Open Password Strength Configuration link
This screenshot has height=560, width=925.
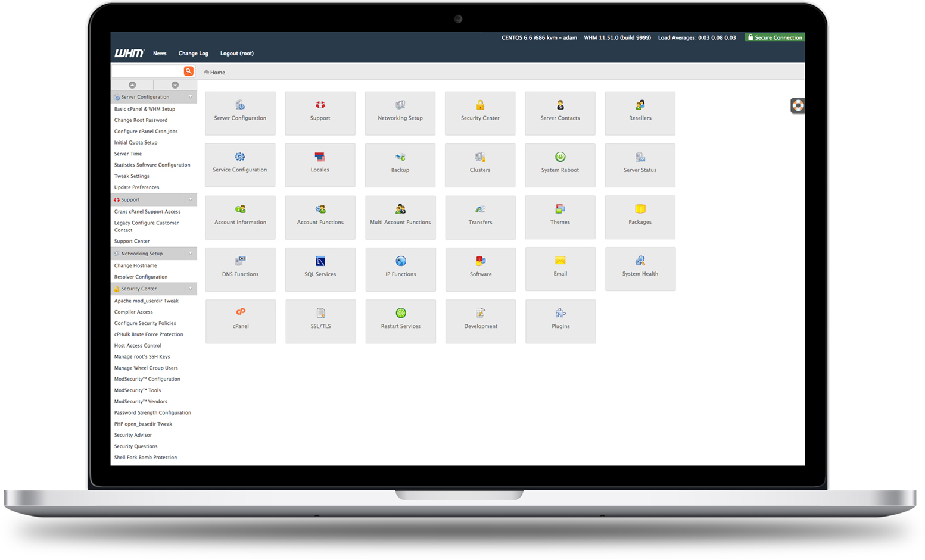point(152,413)
